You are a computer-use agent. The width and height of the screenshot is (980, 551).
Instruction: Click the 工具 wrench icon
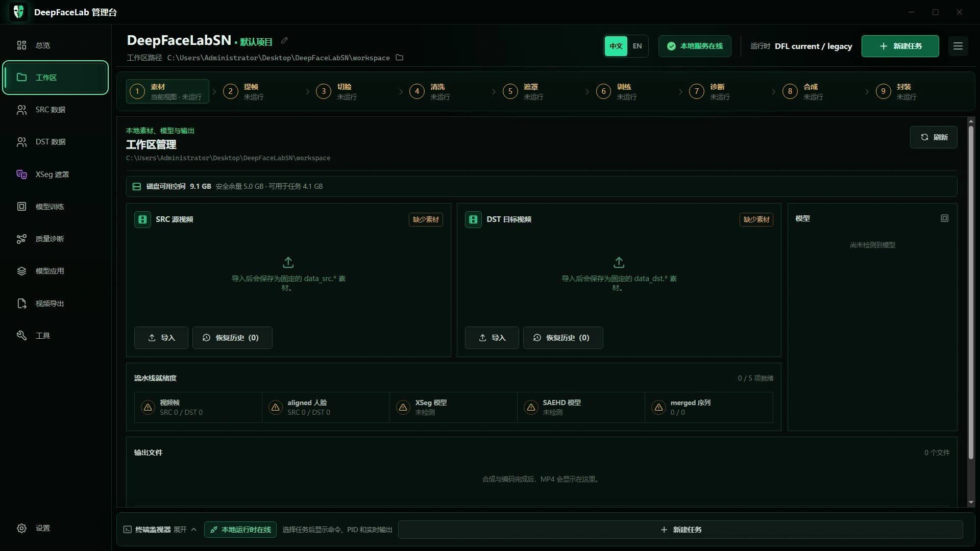(21, 336)
